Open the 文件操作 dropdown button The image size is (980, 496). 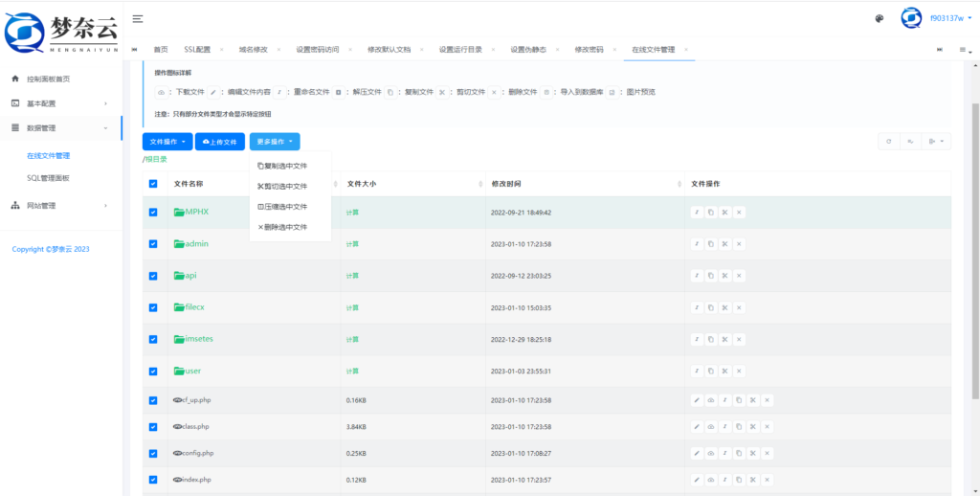(167, 142)
